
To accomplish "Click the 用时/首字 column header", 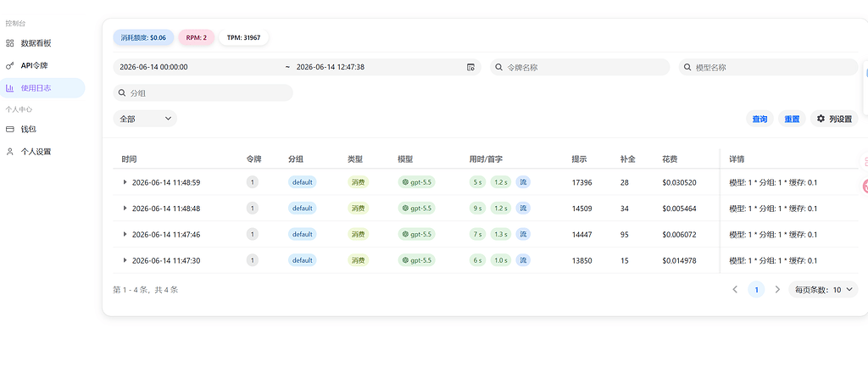I will tap(486, 159).
